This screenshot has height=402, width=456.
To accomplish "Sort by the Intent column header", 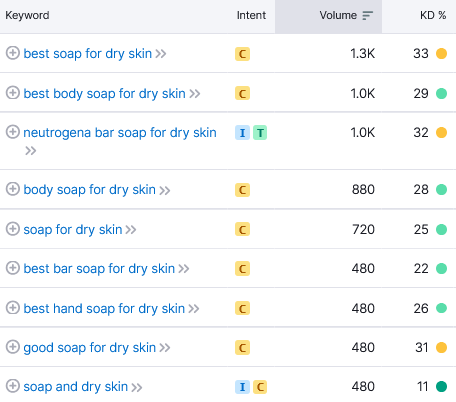I will 251,15.
